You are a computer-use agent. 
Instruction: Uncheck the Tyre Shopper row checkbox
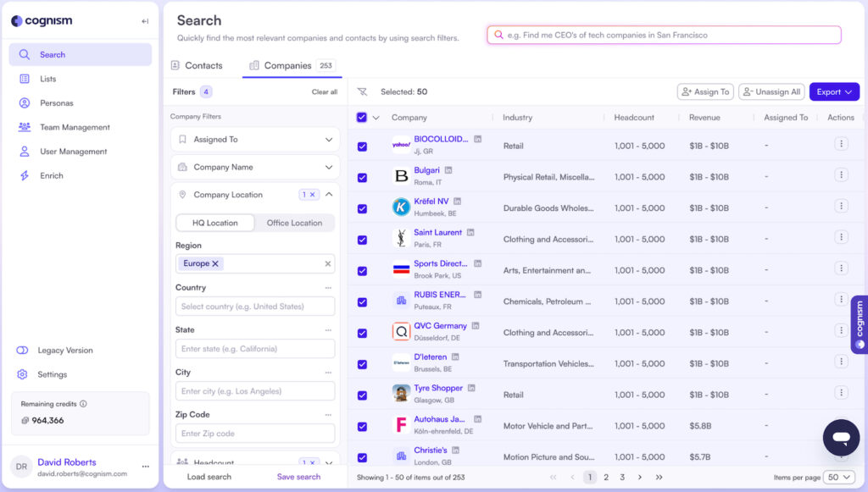tap(362, 395)
